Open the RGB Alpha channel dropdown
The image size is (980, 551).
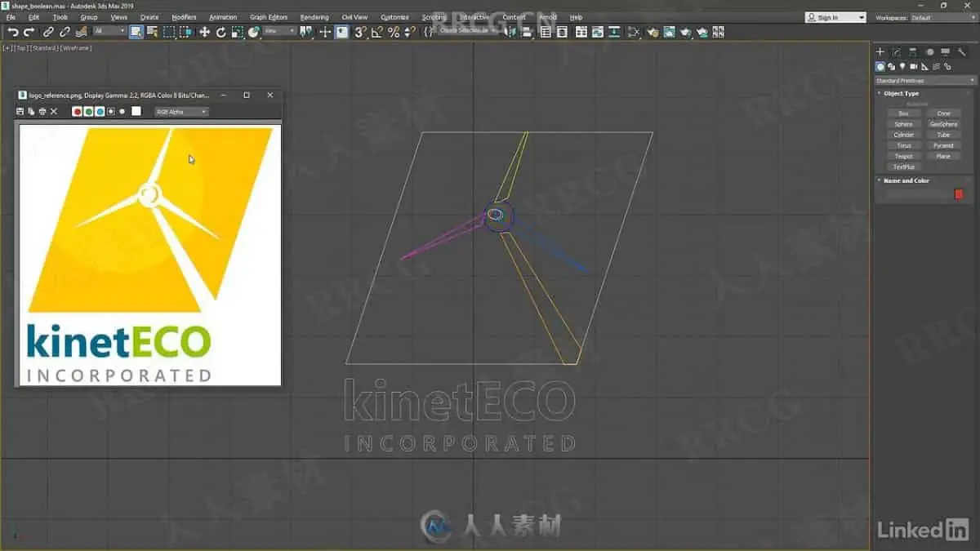point(181,111)
